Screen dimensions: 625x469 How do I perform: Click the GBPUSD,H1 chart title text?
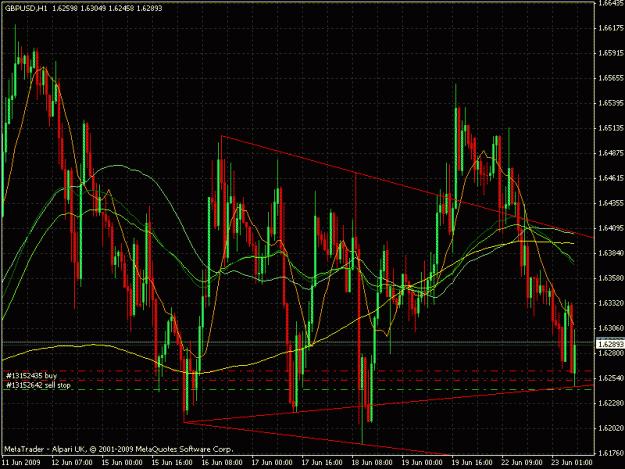(26, 8)
